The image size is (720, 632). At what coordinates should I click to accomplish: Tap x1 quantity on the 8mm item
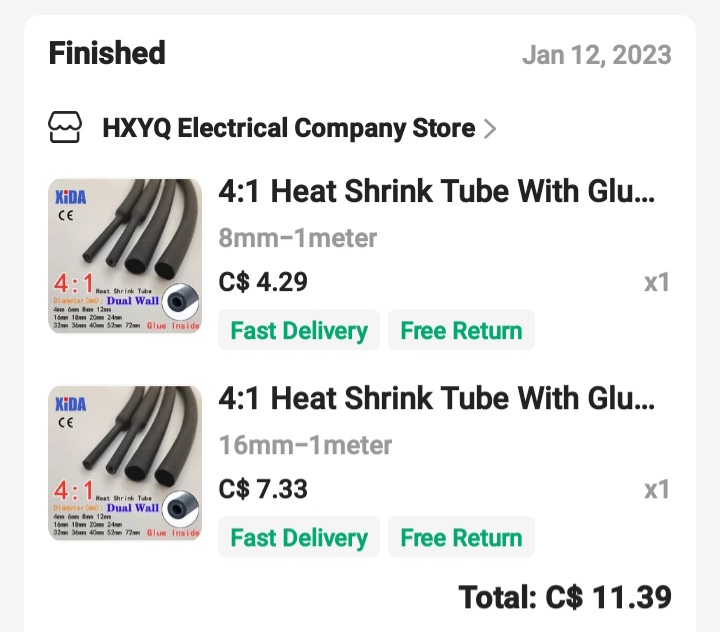point(656,283)
